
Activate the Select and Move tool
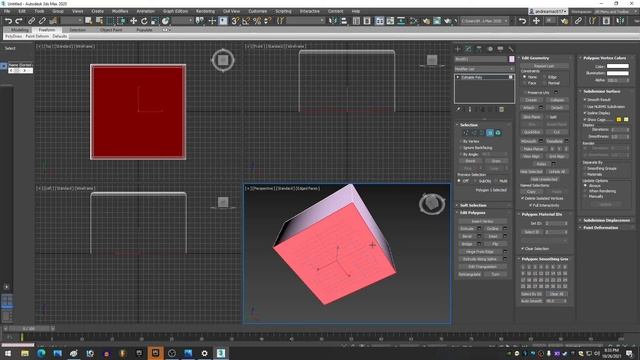coord(133,21)
